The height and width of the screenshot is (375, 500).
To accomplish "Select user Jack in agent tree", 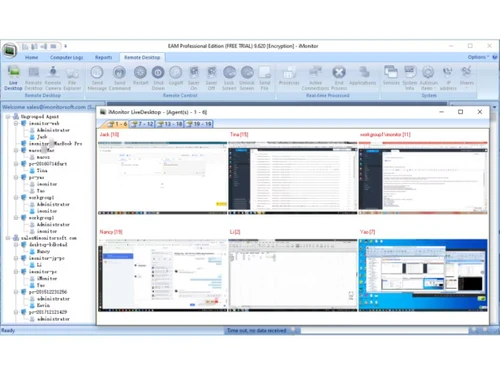I will tap(42, 137).
